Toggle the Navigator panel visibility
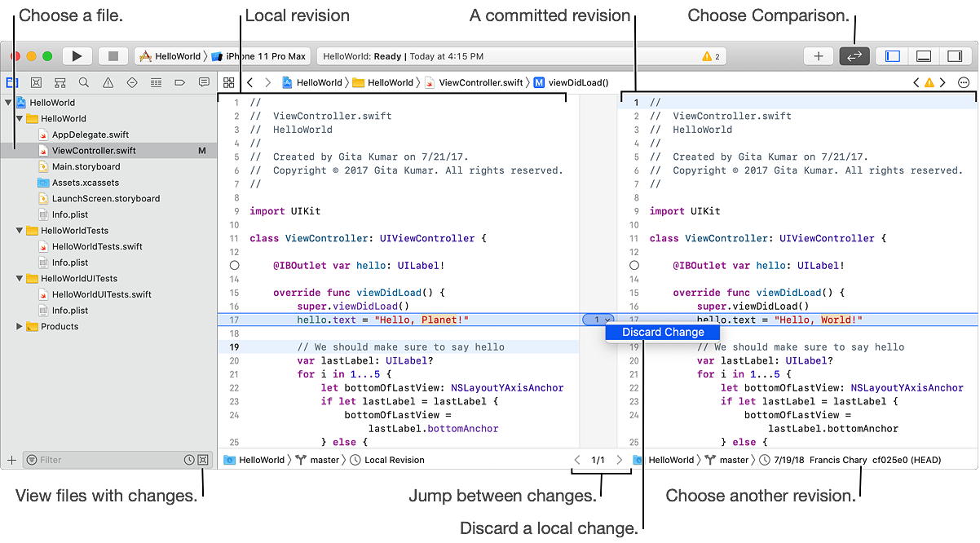980x543 pixels. click(892, 56)
